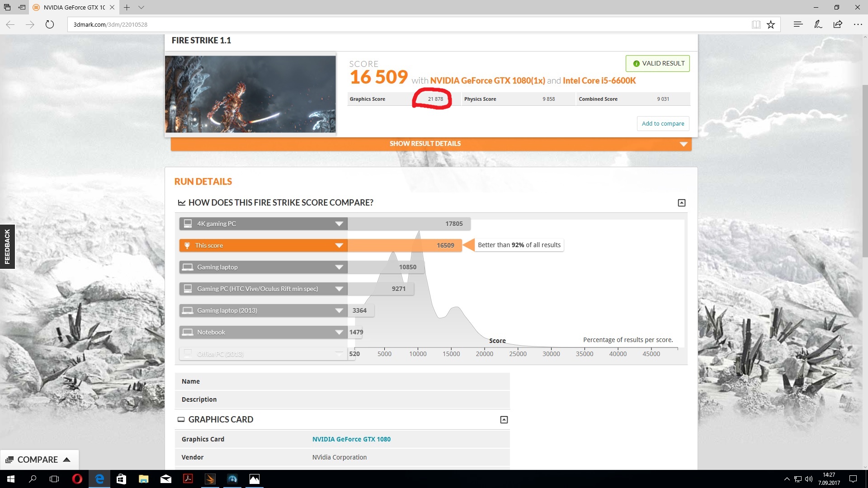This screenshot has height=488, width=868.
Task: Open the Photos taskbar icon
Action: pyautogui.click(x=255, y=479)
